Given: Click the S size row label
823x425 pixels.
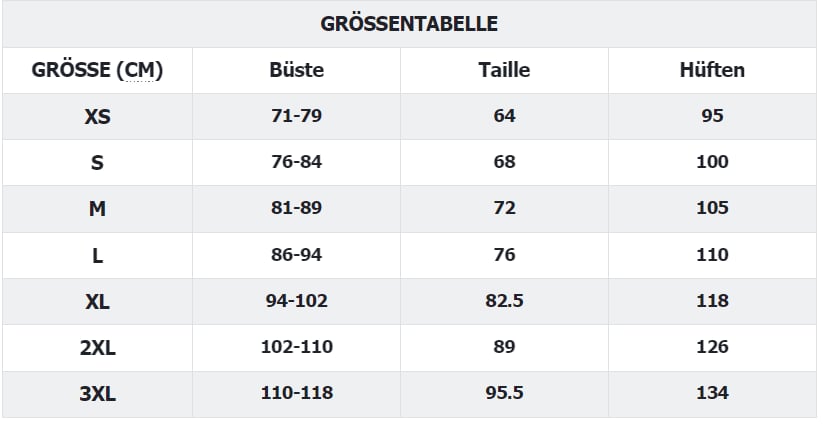Looking at the screenshot, I should tap(97, 162).
